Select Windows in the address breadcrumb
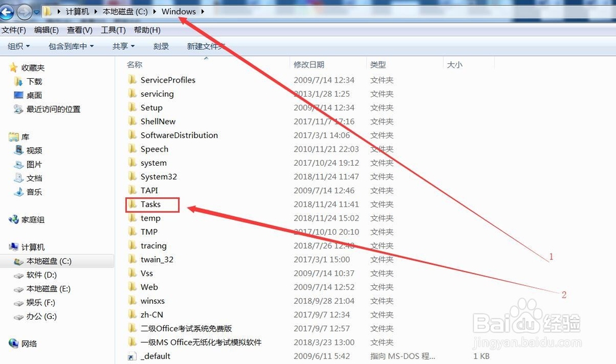 (x=179, y=11)
